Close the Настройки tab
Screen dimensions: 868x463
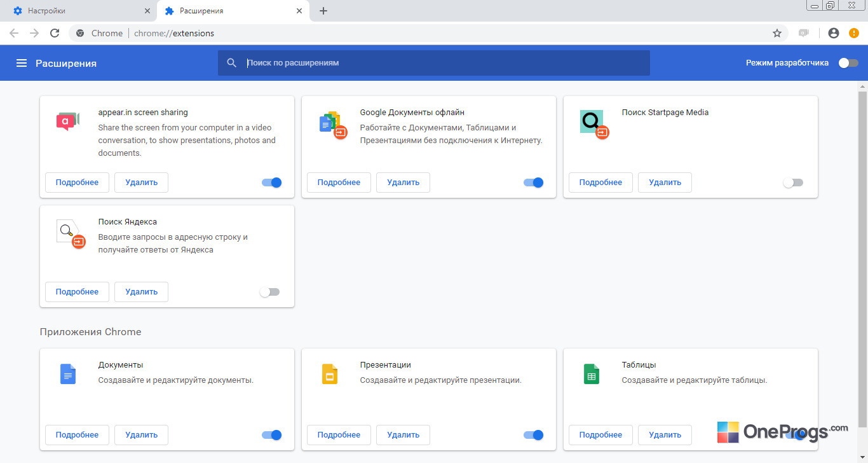click(147, 11)
